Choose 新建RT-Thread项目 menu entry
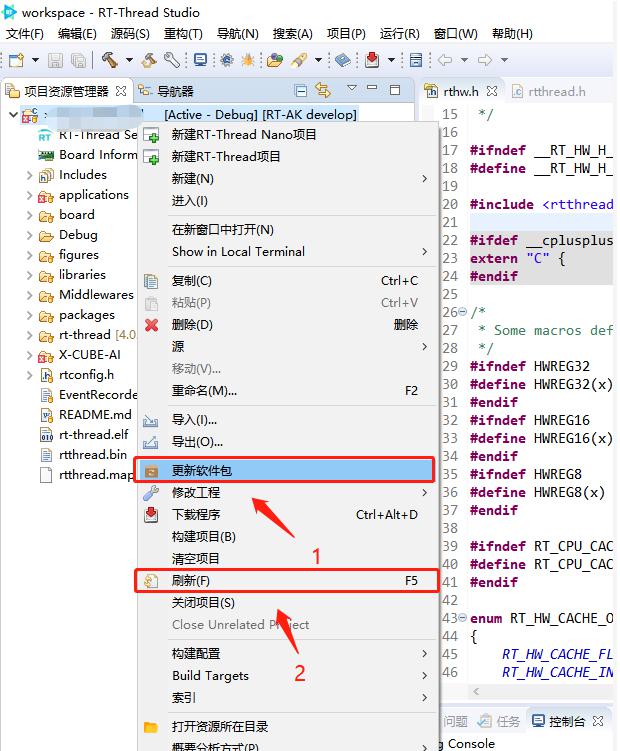The width and height of the screenshot is (620, 751). [x=289, y=157]
